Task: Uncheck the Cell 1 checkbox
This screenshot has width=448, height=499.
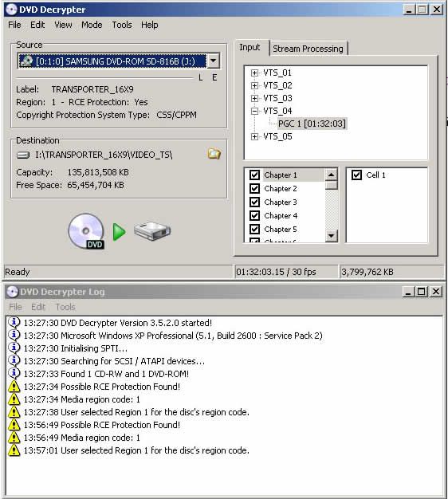Action: point(356,175)
